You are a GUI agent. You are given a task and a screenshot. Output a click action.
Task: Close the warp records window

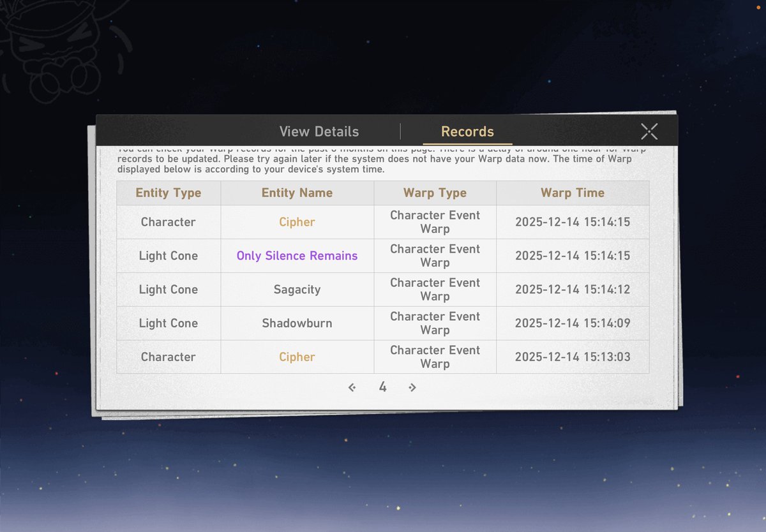(x=649, y=131)
